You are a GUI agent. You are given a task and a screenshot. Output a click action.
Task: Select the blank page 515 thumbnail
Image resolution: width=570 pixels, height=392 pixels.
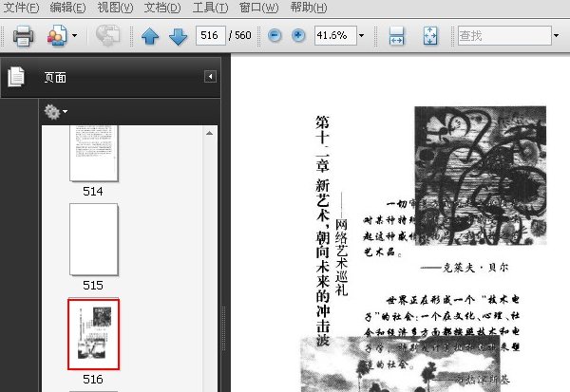tap(94, 239)
